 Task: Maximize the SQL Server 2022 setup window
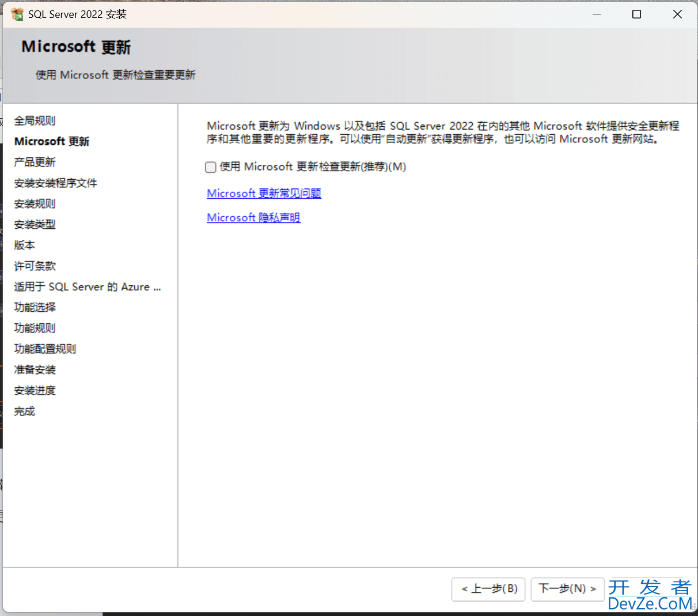point(636,14)
